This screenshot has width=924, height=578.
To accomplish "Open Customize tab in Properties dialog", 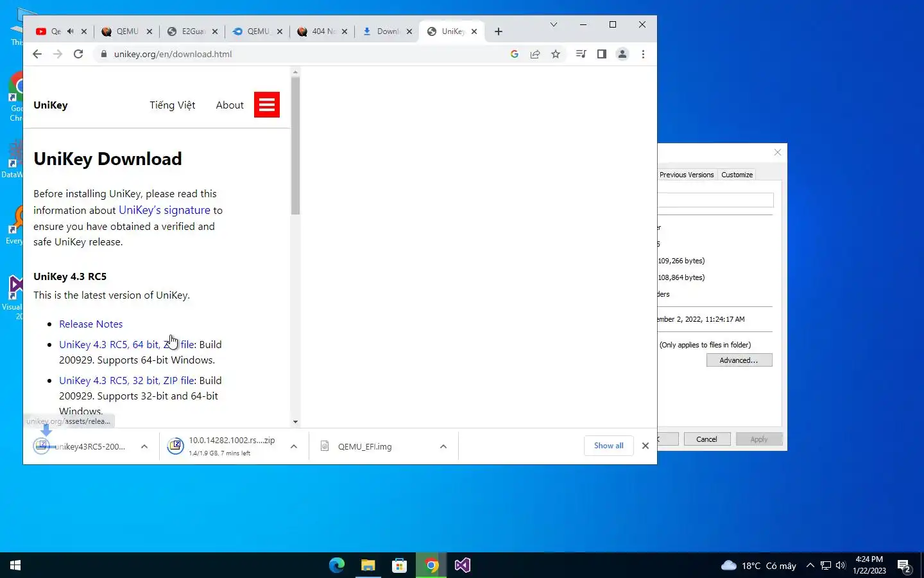I will [737, 175].
